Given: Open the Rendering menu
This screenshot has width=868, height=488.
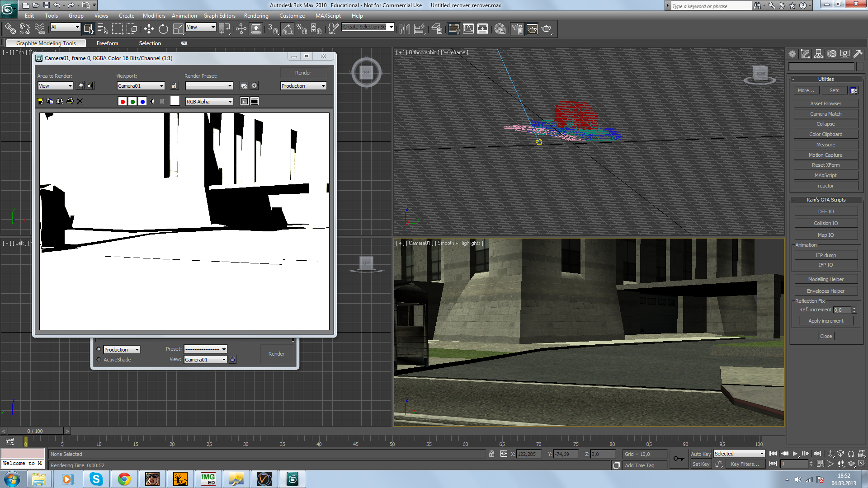Looking at the screenshot, I should 256,16.
